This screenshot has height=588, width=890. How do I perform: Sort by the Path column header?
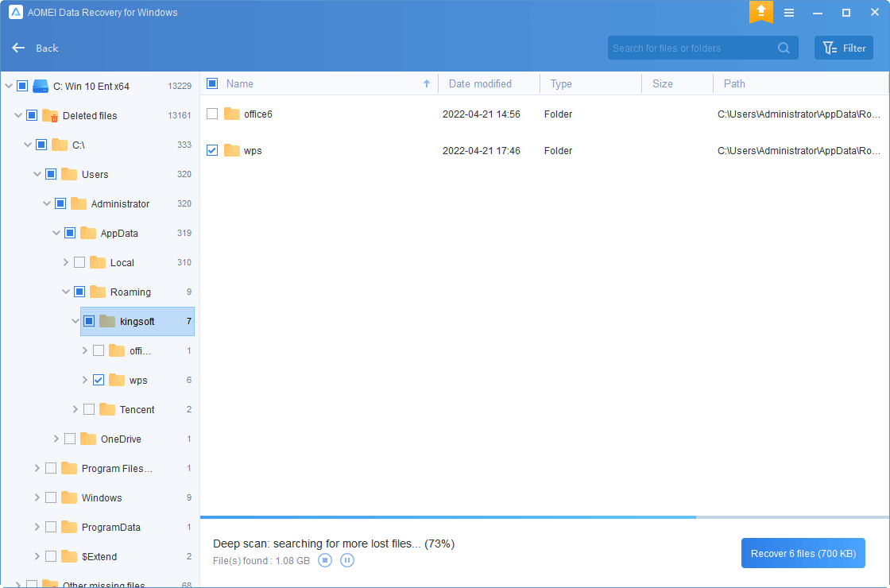pyautogui.click(x=734, y=83)
